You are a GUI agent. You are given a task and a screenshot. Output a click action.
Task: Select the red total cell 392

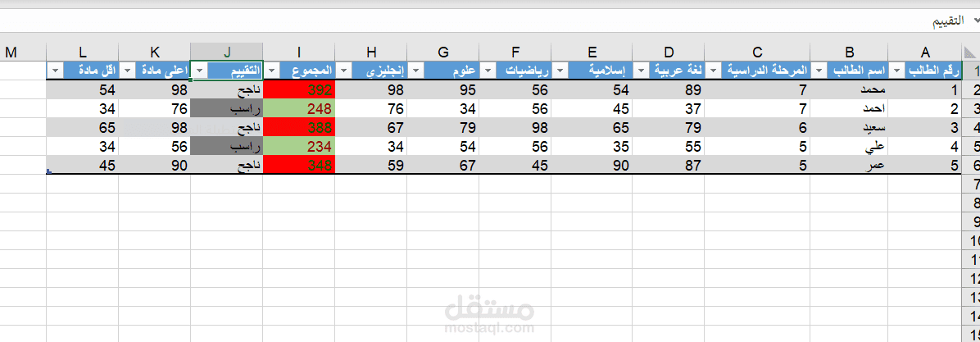pos(299,90)
